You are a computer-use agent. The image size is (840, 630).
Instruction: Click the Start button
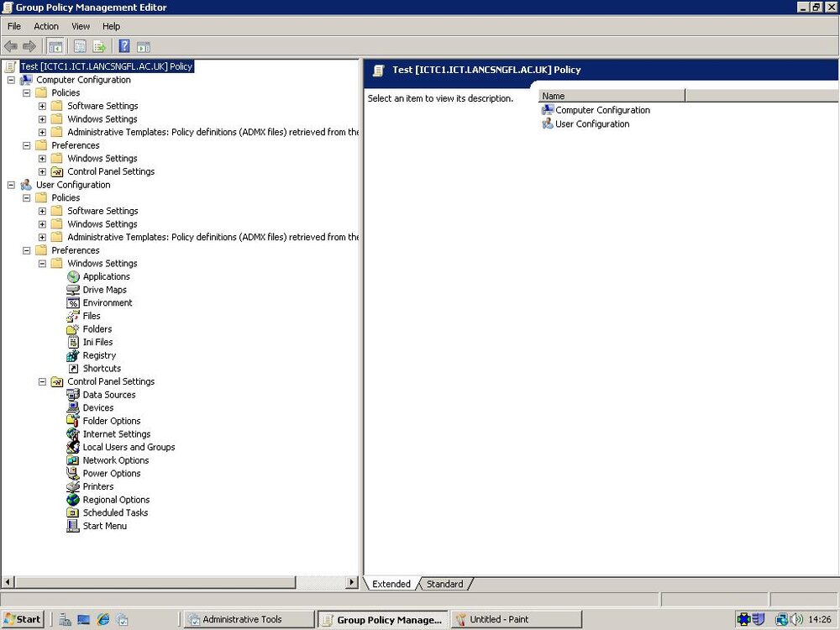(22, 619)
